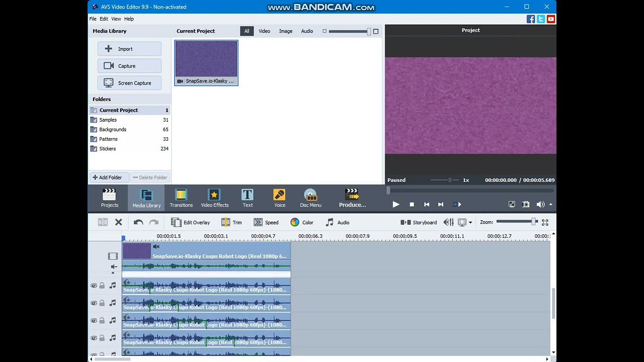Delete selected timeline object (X icon)
The image size is (644, 362).
coord(119,222)
